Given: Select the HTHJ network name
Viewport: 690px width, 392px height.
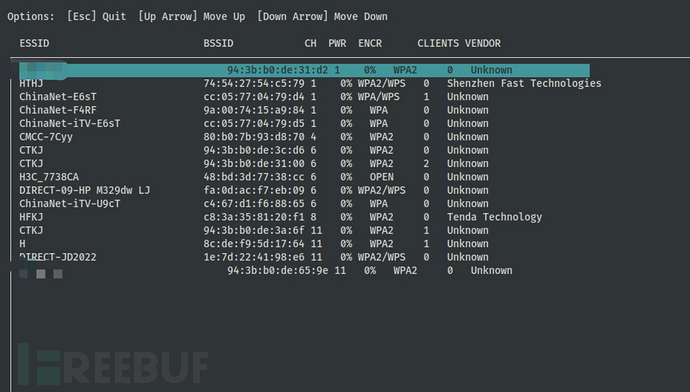Looking at the screenshot, I should tap(31, 83).
